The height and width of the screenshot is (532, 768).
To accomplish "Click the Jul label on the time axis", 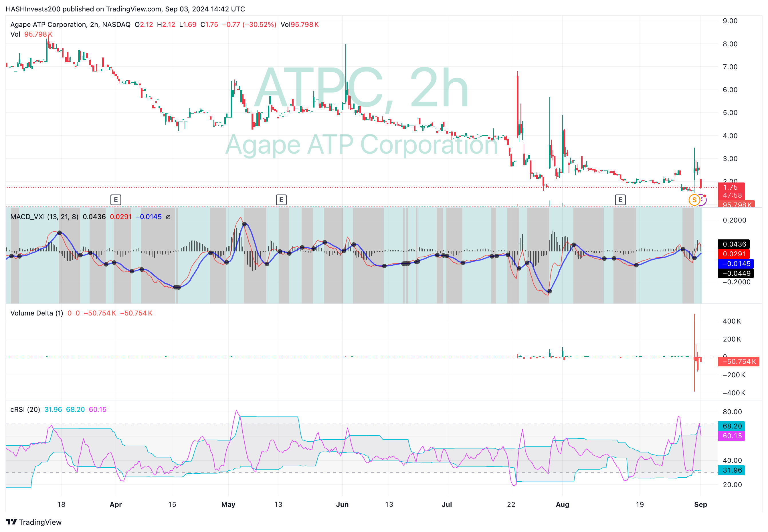I will (447, 505).
